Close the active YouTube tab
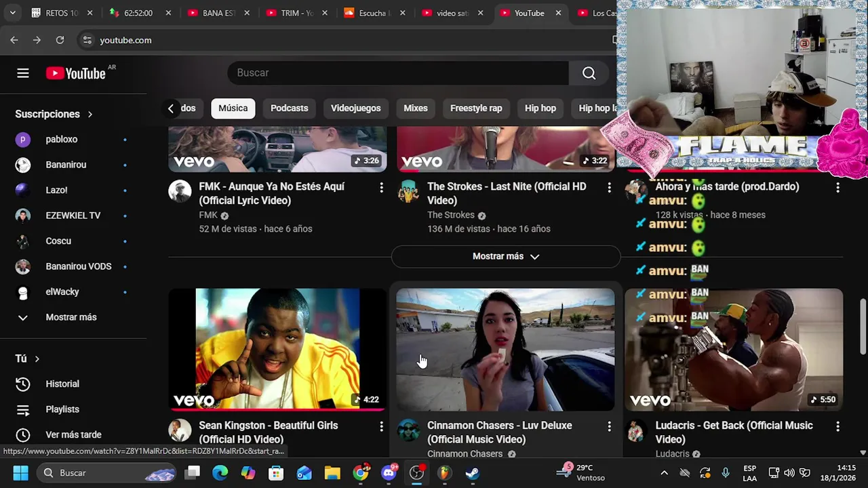 tap(558, 13)
